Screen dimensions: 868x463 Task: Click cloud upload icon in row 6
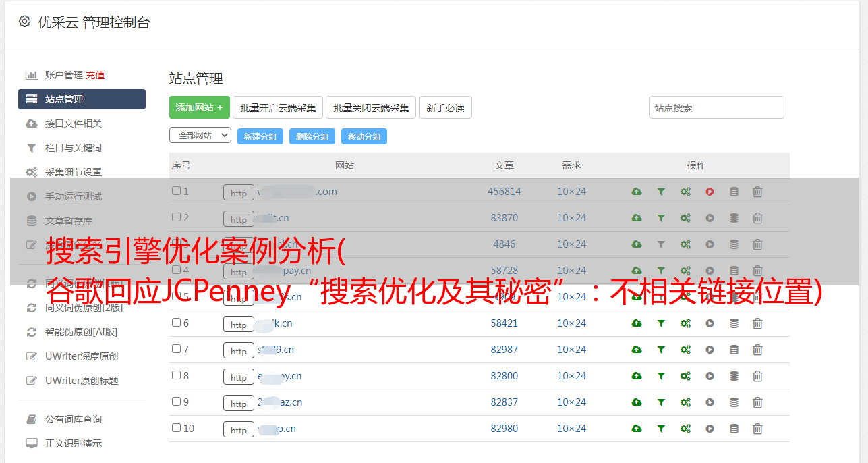(x=637, y=323)
